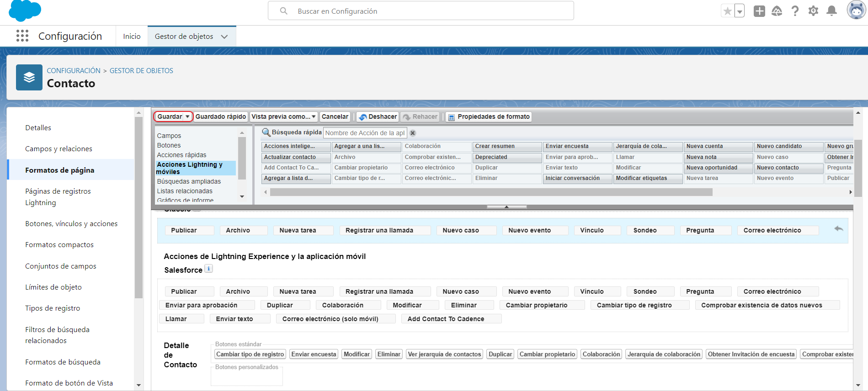The width and height of the screenshot is (868, 391).
Task: Open the Guardar dropdown arrow
Action: [187, 116]
